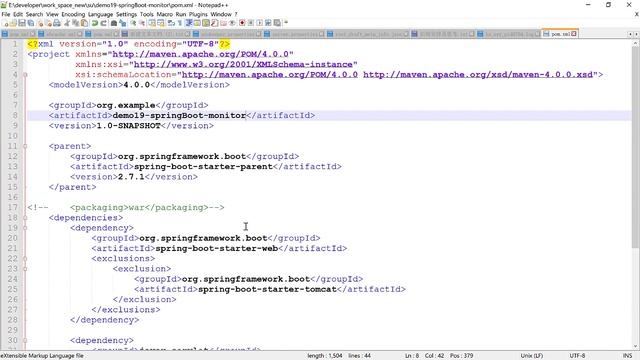Image resolution: width=640 pixels, height=360 pixels.
Task: Click the Cut scissors toolbar icon
Action: 67,23
